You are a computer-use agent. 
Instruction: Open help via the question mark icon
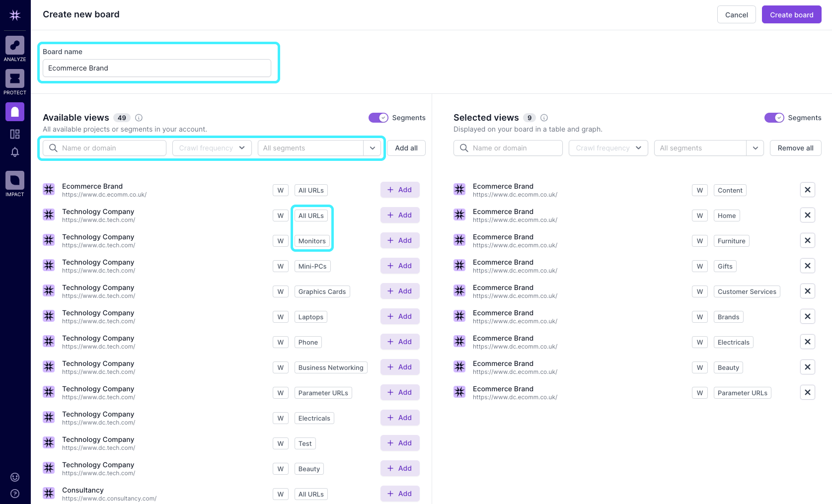click(x=14, y=493)
